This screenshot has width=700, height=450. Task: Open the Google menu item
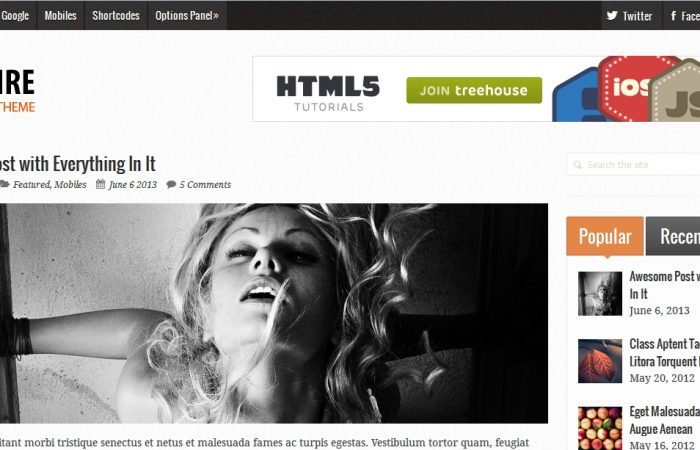pos(16,15)
